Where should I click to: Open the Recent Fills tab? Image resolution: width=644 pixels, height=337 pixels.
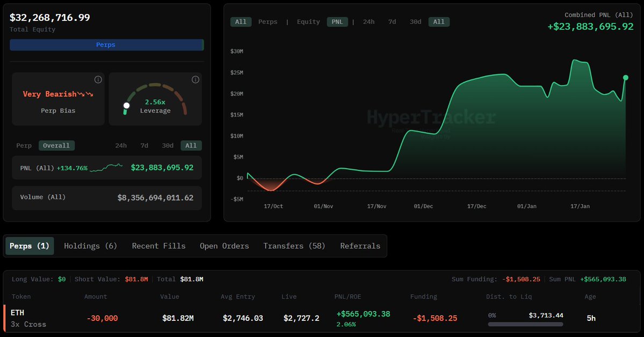[158, 246]
